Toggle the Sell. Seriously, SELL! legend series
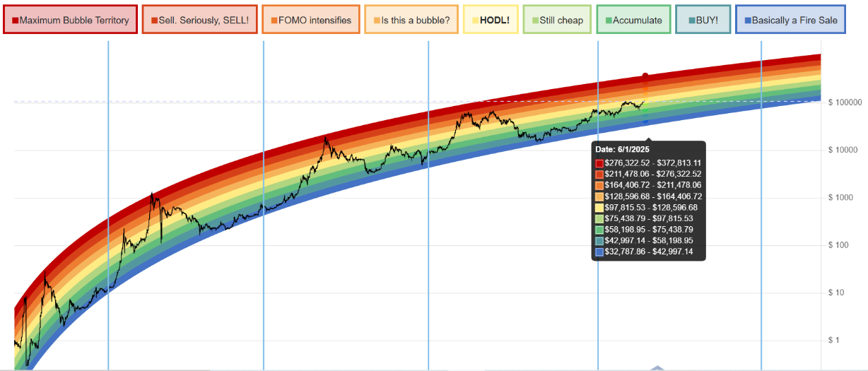The image size is (868, 371). [x=199, y=20]
